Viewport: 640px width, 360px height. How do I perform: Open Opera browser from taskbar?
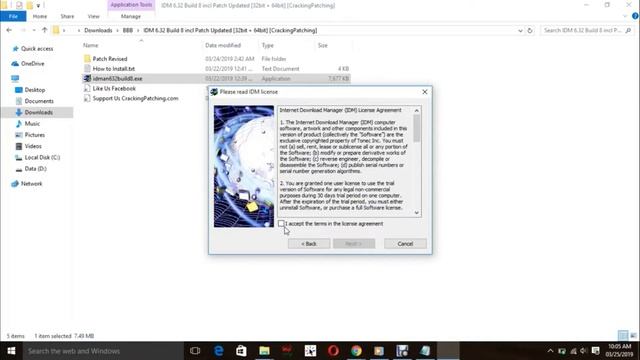(333, 351)
